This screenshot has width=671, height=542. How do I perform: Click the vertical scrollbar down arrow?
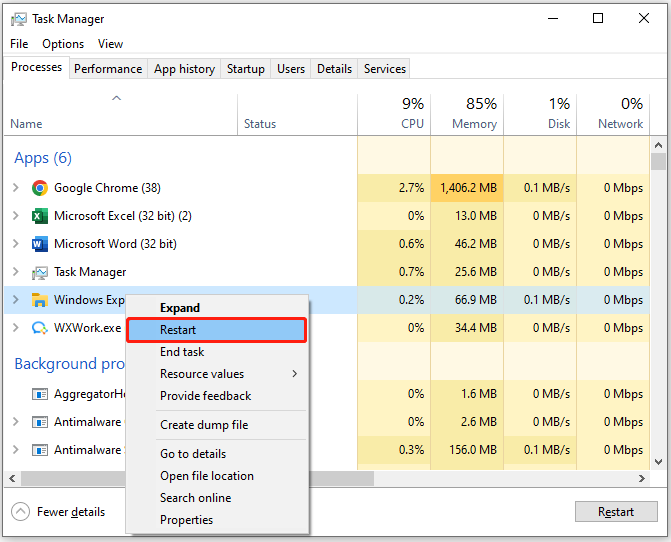point(658,462)
